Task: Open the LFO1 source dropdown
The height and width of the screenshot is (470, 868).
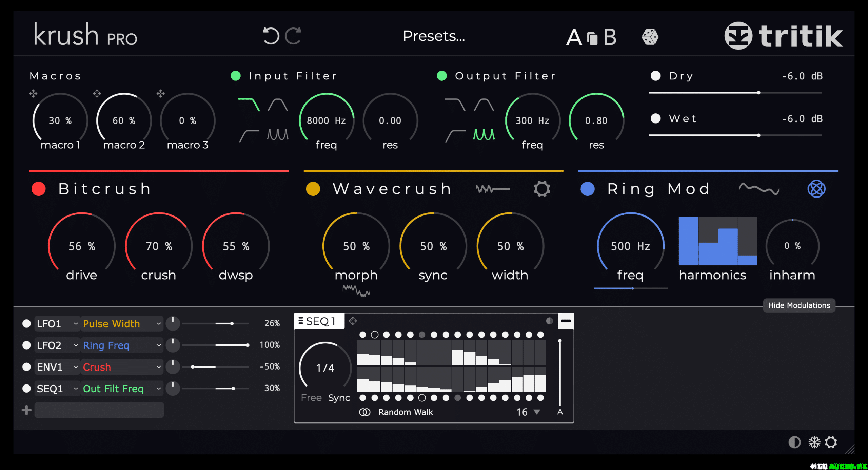Action: [x=57, y=324]
